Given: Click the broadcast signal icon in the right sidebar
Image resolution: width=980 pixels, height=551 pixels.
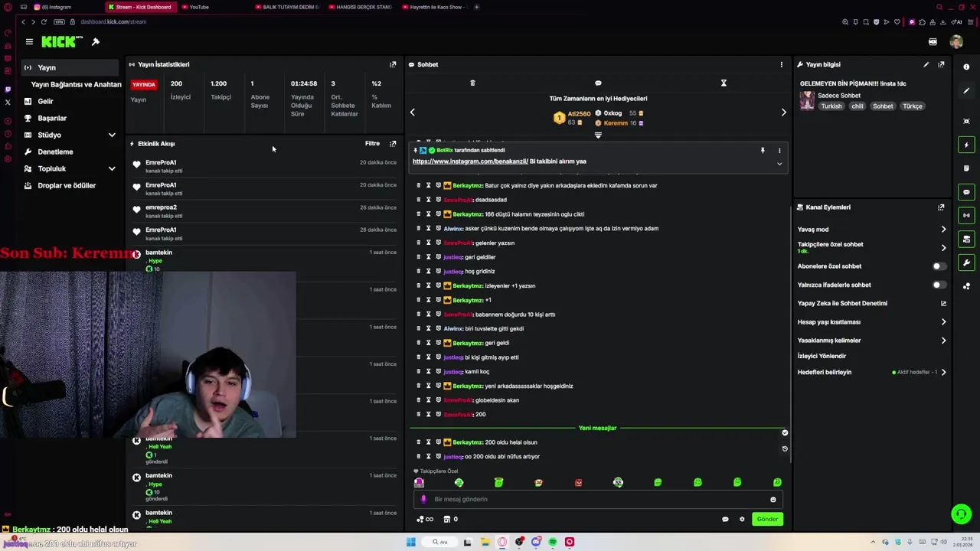Looking at the screenshot, I should pos(966,215).
